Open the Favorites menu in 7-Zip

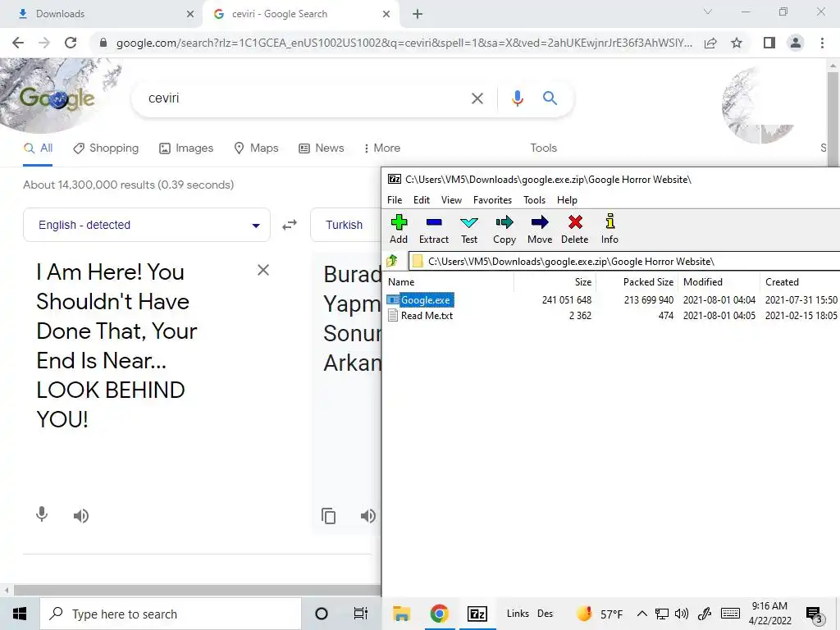click(492, 200)
